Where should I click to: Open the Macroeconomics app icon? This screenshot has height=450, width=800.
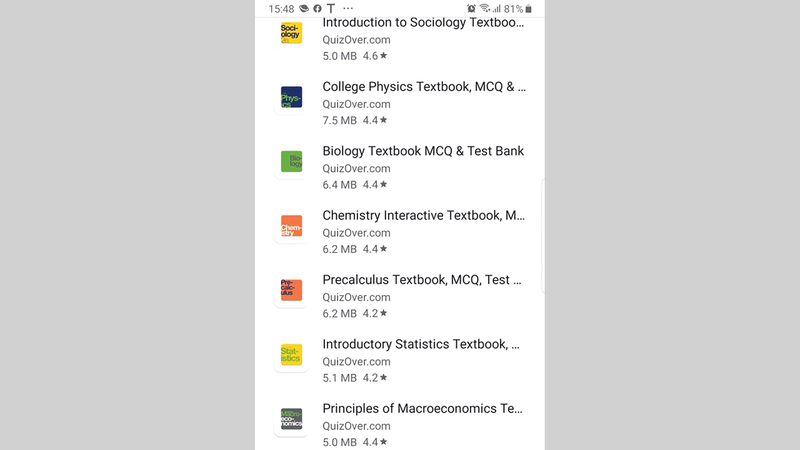pyautogui.click(x=291, y=420)
